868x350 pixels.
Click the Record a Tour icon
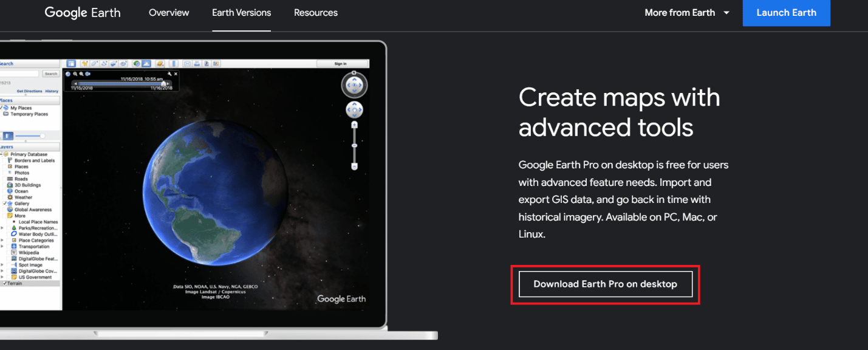click(x=123, y=63)
